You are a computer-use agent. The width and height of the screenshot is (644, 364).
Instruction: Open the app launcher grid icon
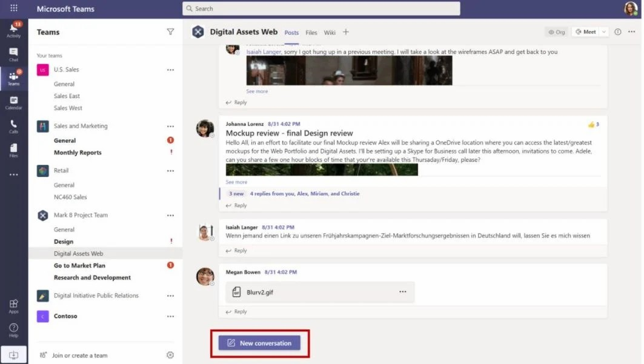[x=13, y=8]
